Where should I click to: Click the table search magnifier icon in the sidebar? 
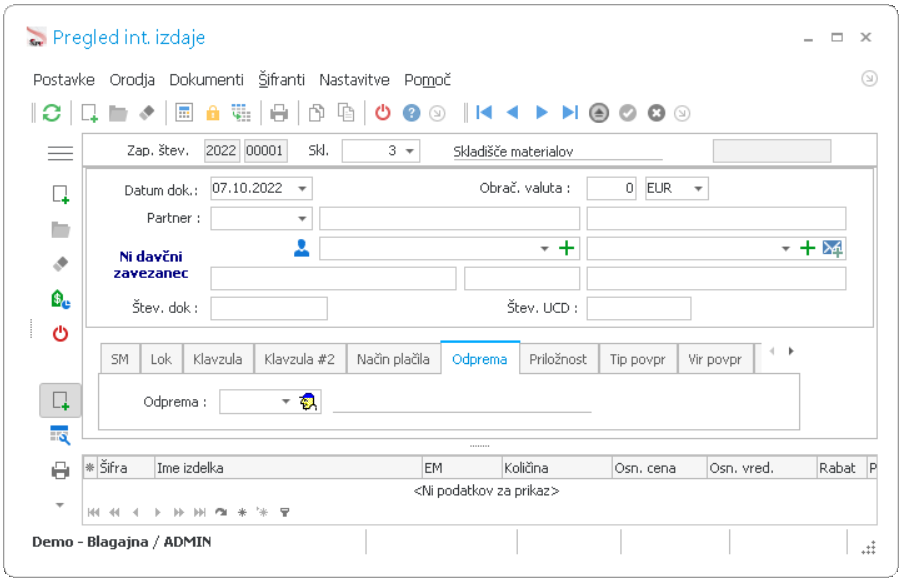(x=60, y=435)
